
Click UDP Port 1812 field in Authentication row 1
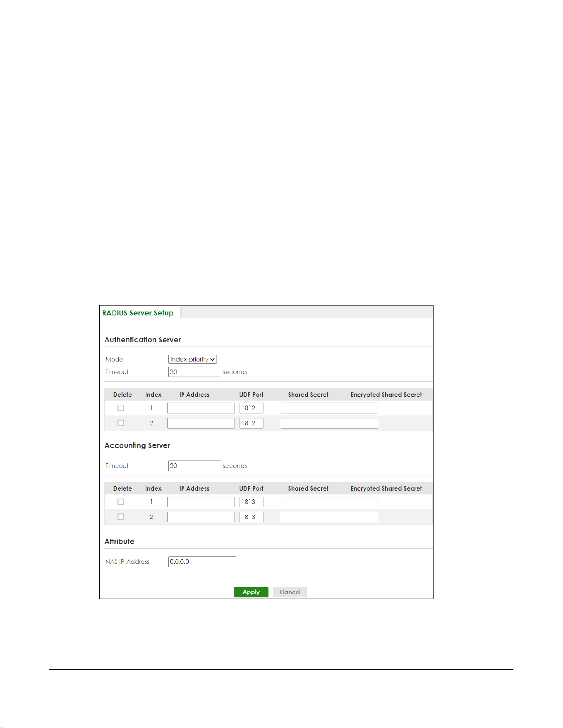click(x=252, y=408)
